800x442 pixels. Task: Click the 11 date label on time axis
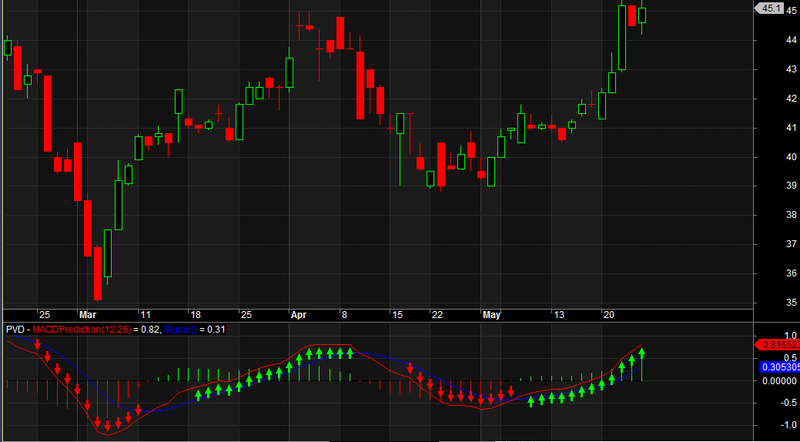pyautogui.click(x=145, y=315)
